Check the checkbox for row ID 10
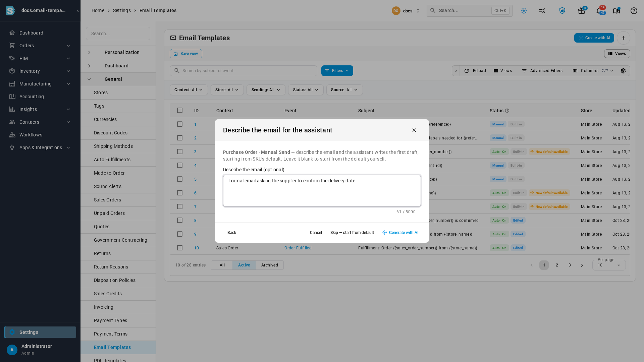The height and width of the screenshot is (362, 644). (x=180, y=248)
